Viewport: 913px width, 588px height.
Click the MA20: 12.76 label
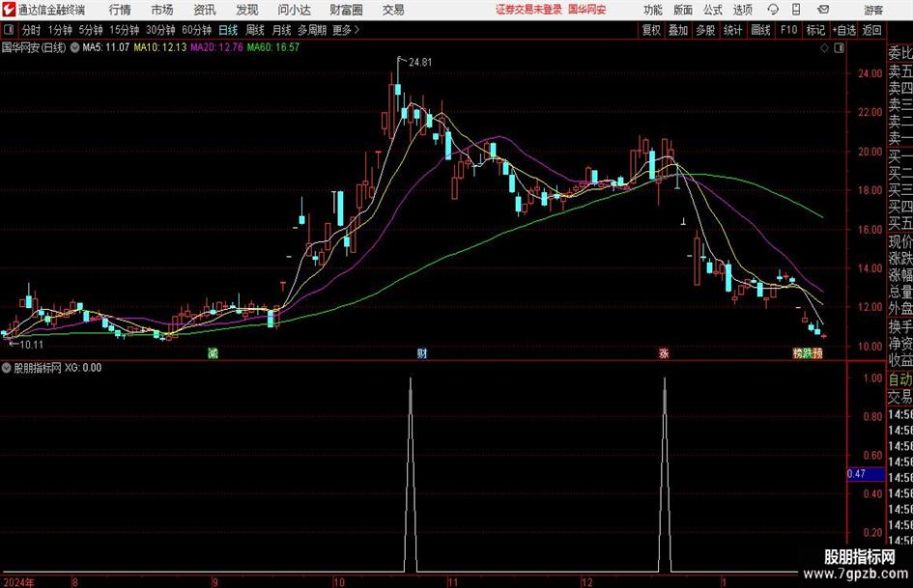click(216, 47)
